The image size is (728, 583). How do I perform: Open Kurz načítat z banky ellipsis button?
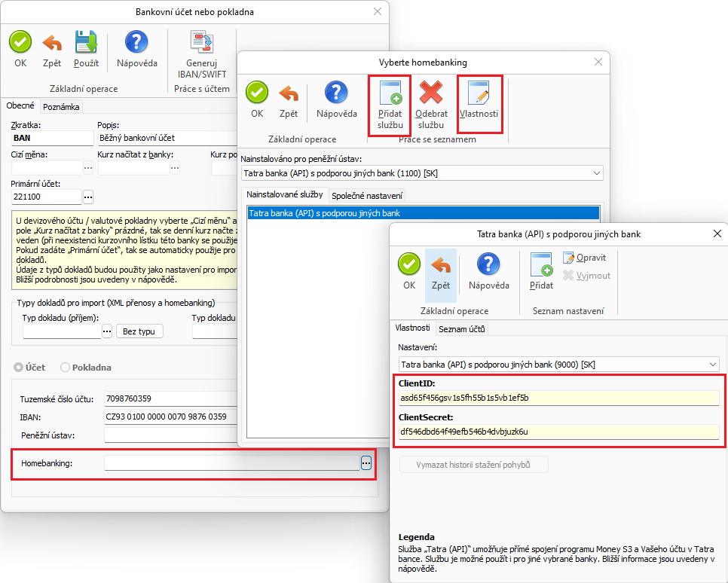point(175,167)
